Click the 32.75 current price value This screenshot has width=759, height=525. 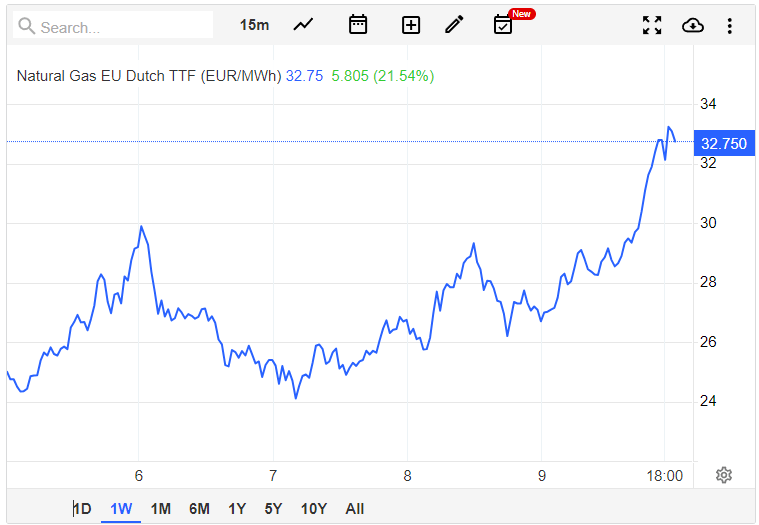(x=304, y=76)
